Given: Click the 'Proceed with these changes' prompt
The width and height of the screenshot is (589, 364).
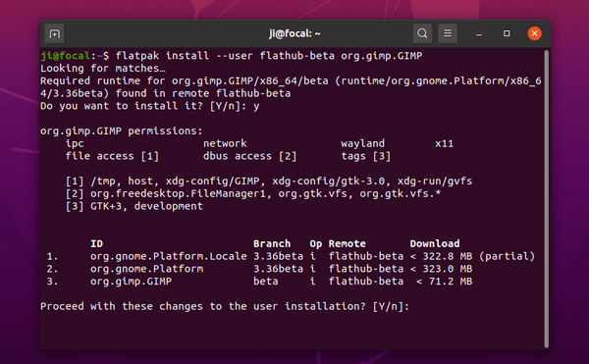Looking at the screenshot, I should tap(225, 306).
